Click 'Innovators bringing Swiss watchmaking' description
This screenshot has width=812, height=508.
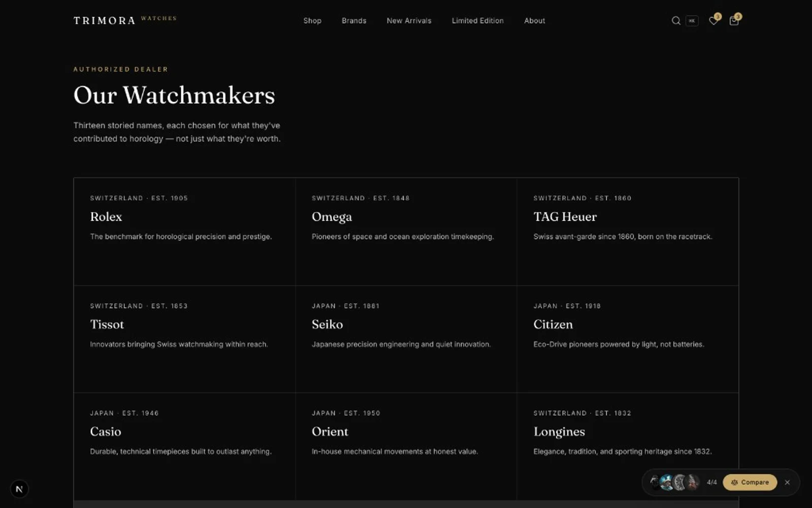[179, 344]
